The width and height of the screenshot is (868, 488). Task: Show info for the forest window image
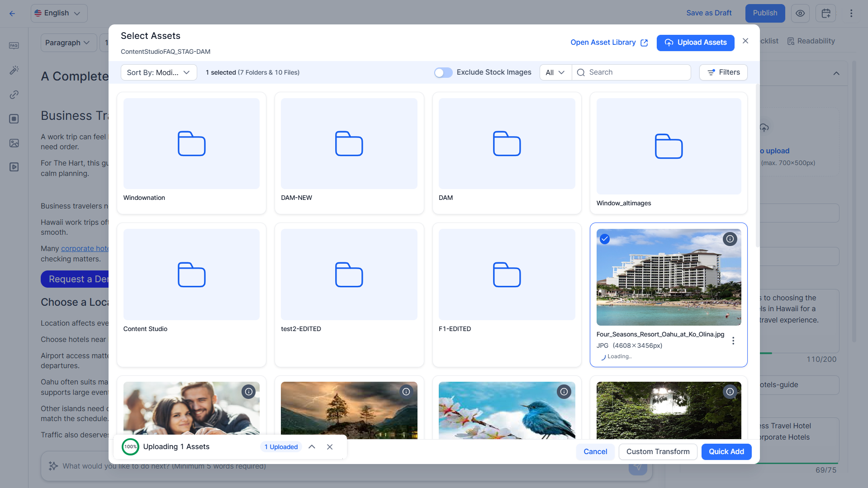click(x=730, y=392)
